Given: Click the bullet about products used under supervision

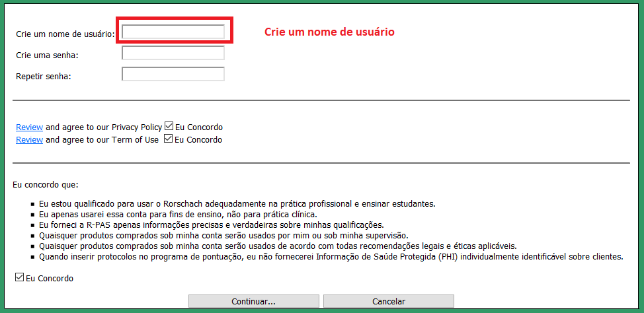Looking at the screenshot, I should pyautogui.click(x=223, y=236).
